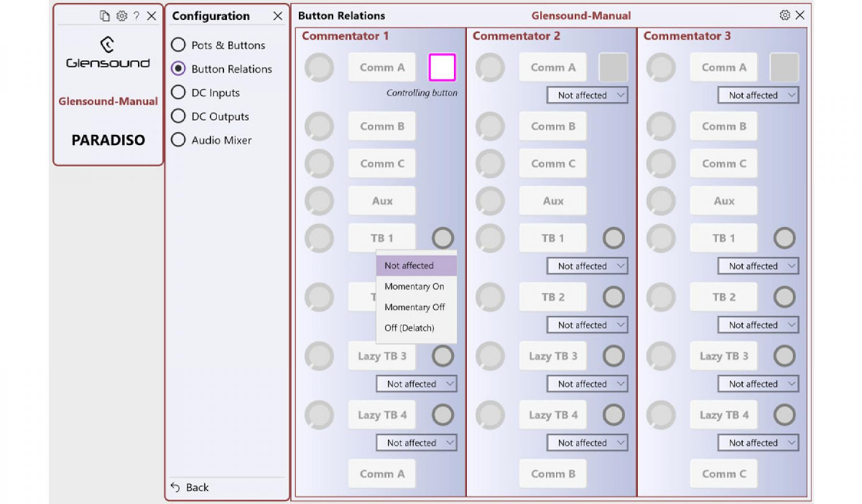Click the help question mark icon
The image size is (862, 504).
(136, 16)
